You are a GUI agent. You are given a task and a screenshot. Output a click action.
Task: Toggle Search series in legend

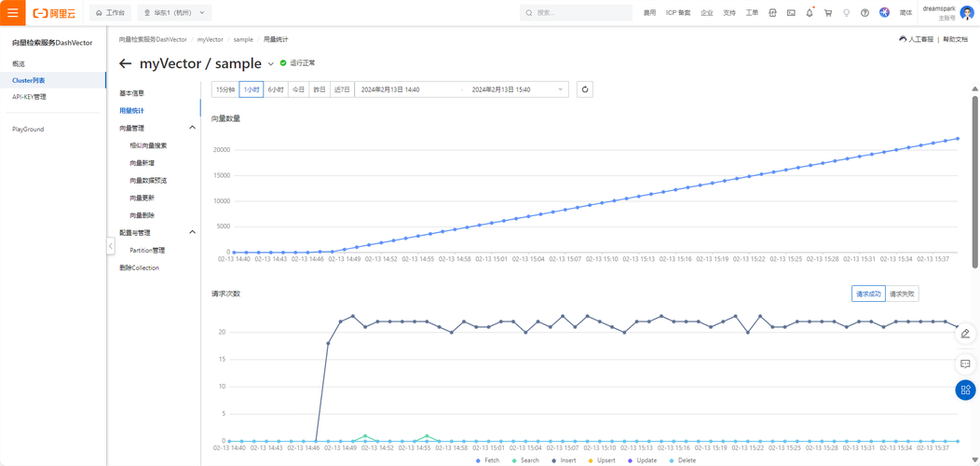click(525, 460)
